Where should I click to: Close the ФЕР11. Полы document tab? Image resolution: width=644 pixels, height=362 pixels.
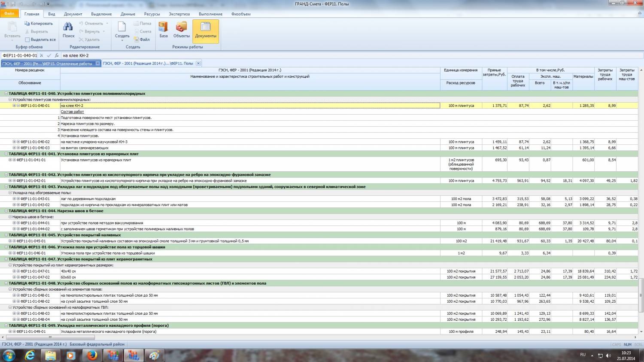click(x=198, y=64)
